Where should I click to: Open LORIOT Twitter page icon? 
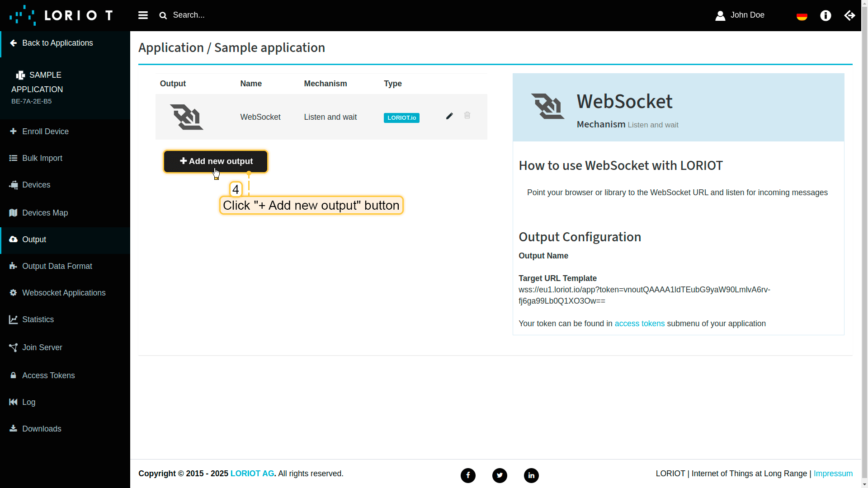pos(500,475)
